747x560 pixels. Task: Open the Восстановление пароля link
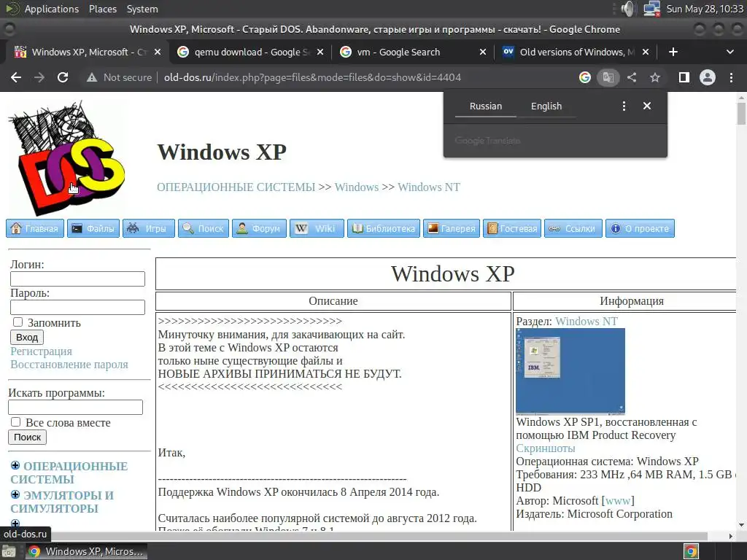pos(69,365)
